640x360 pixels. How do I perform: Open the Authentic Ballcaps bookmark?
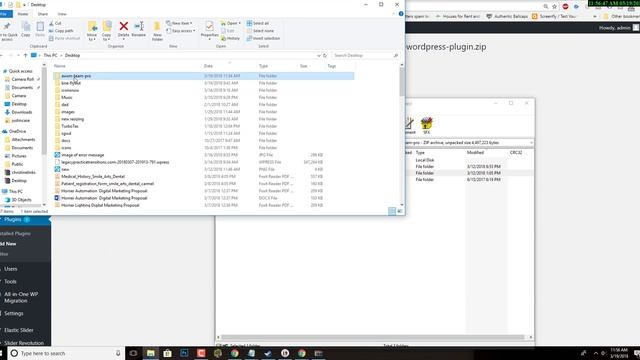pos(507,16)
